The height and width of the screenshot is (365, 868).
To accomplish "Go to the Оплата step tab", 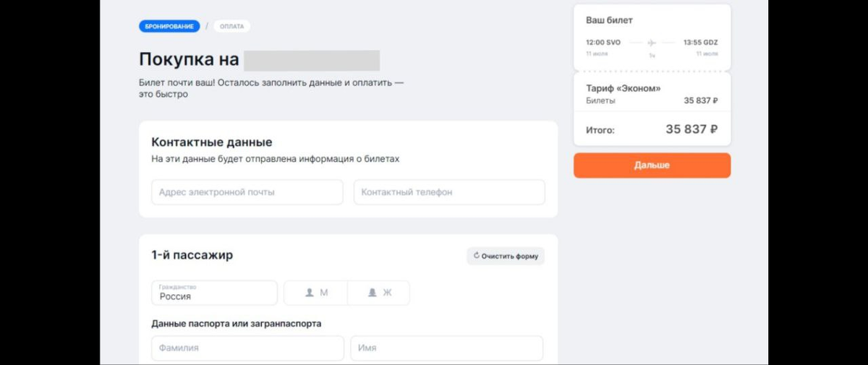I will pos(231,26).
